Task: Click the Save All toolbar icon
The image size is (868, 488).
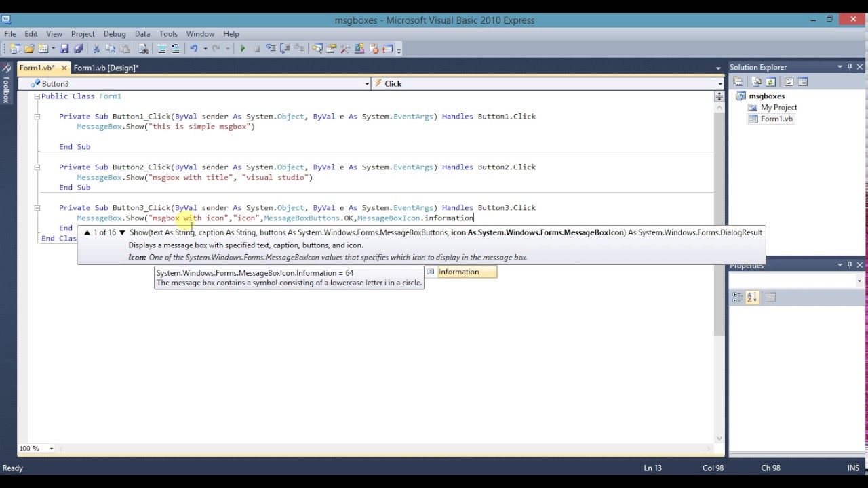Action: 78,49
